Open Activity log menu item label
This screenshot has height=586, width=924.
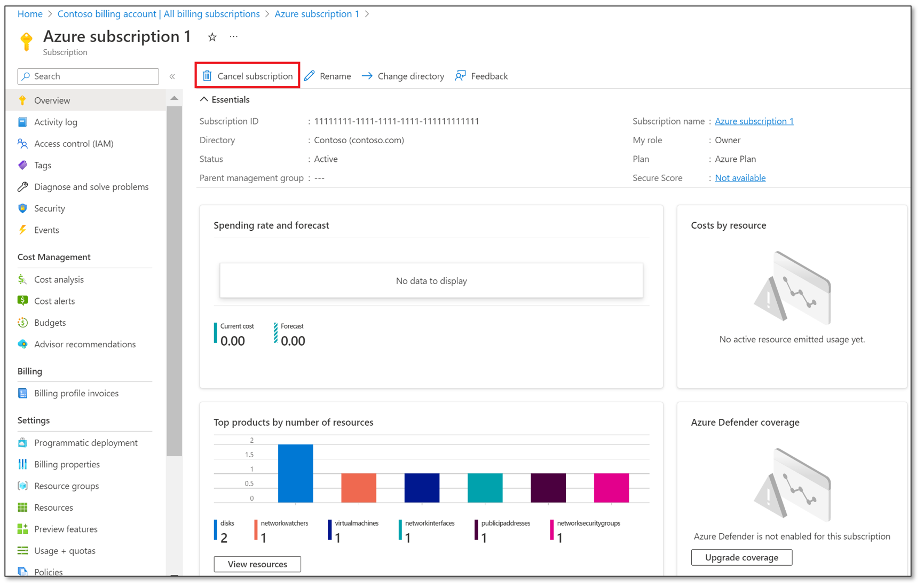click(x=56, y=122)
